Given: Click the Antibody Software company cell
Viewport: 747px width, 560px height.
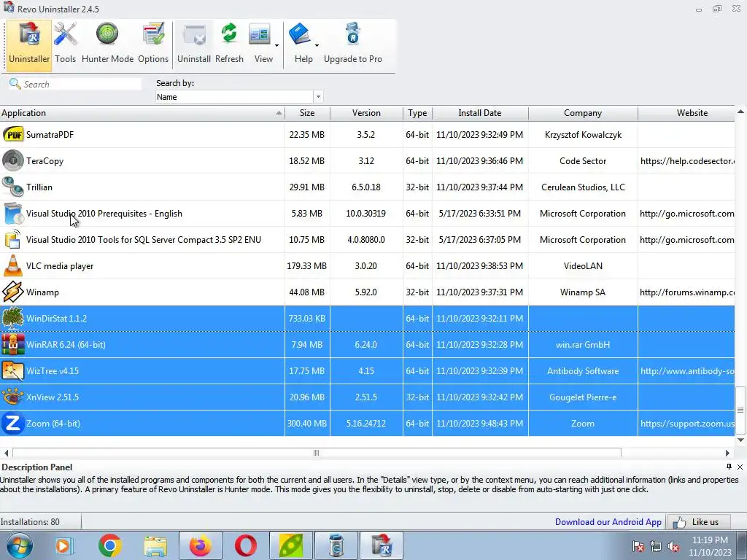Looking at the screenshot, I should pyautogui.click(x=583, y=371).
